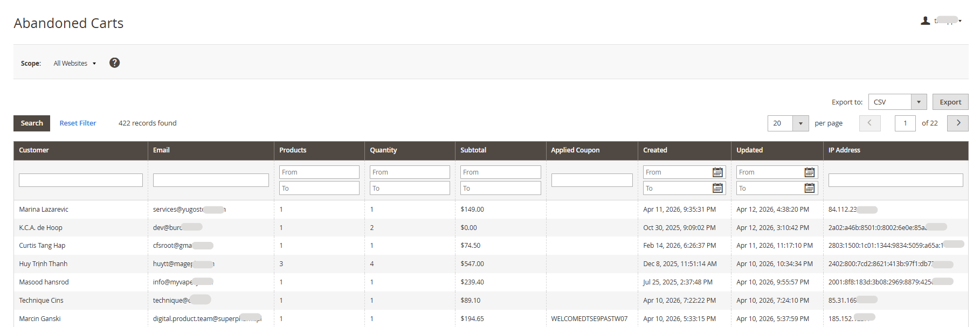Focus the Products To filter field

click(x=319, y=188)
